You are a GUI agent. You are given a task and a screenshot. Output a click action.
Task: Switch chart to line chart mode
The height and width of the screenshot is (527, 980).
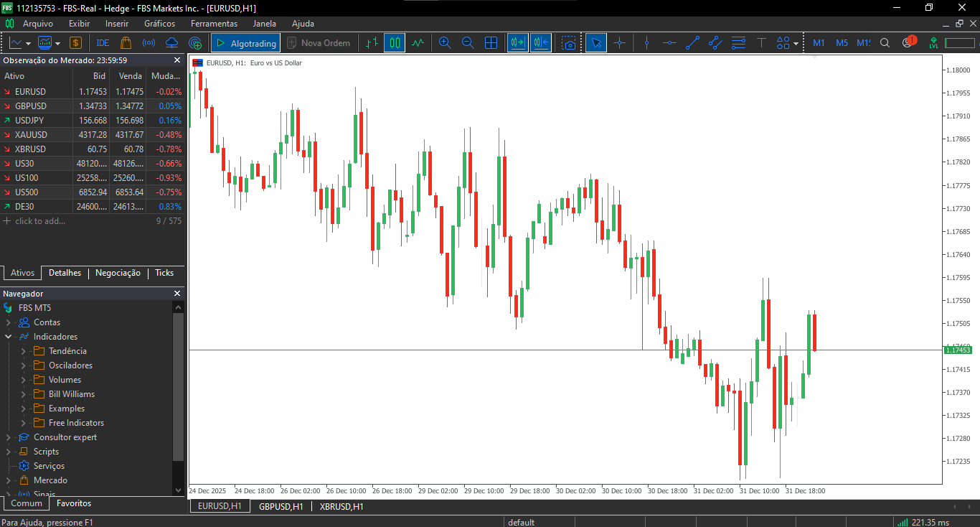418,43
